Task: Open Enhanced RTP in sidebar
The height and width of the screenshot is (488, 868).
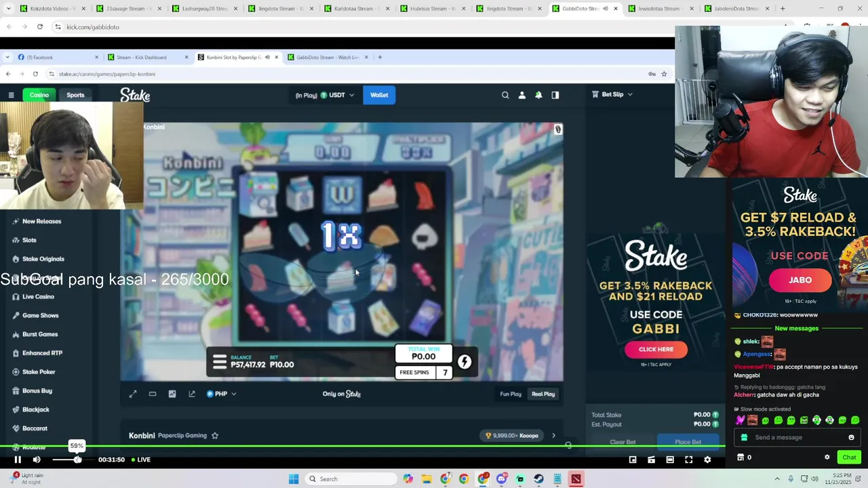Action: click(x=42, y=353)
